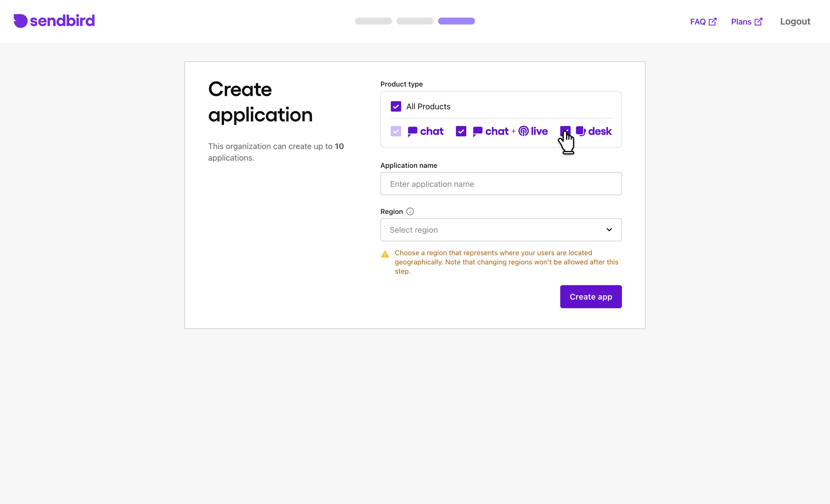Click the chat product bubble icon
The width and height of the screenshot is (830, 504).
click(412, 131)
